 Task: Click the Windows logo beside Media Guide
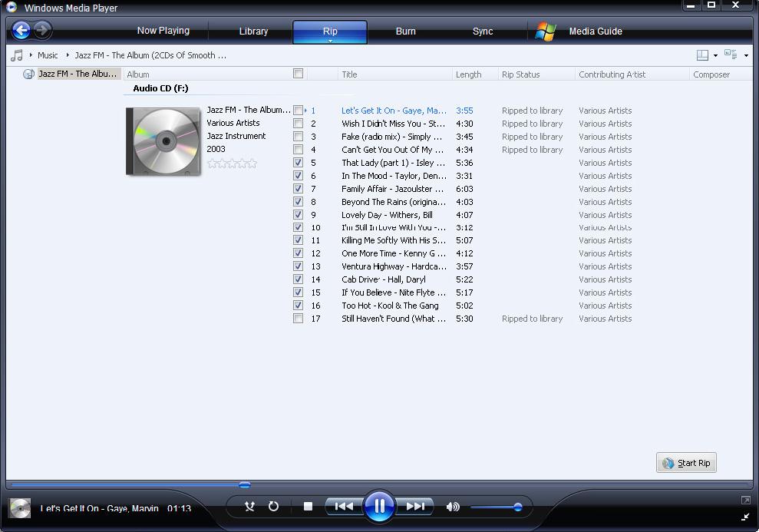coord(546,31)
